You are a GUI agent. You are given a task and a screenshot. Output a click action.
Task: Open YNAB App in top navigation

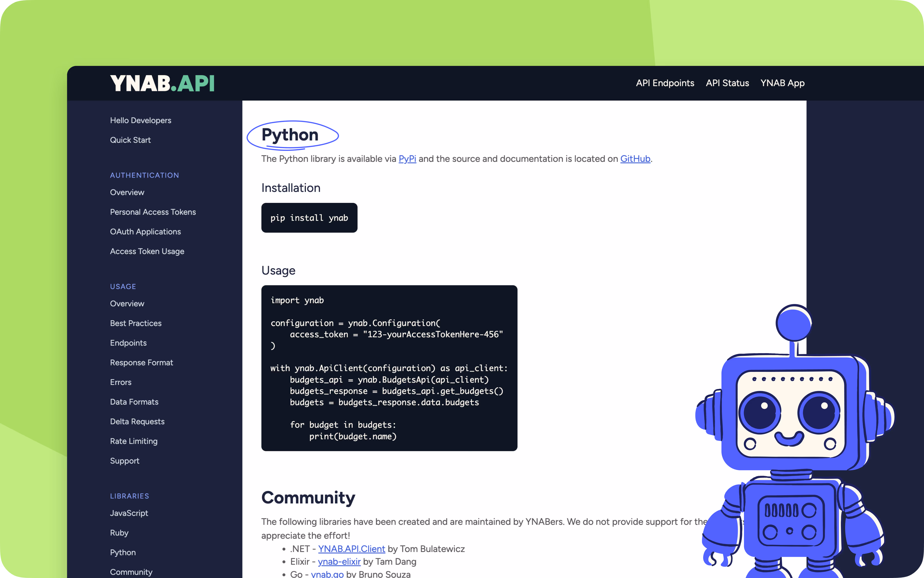click(x=782, y=83)
